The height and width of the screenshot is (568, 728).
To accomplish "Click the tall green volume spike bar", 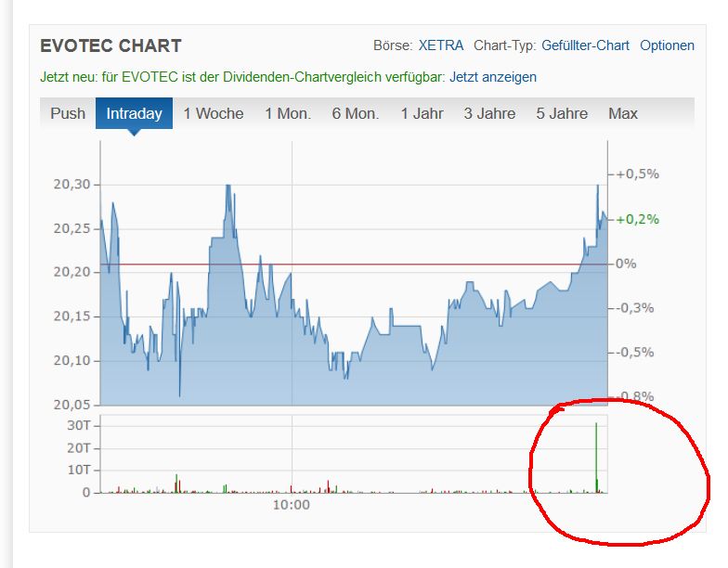I will pyautogui.click(x=596, y=455).
